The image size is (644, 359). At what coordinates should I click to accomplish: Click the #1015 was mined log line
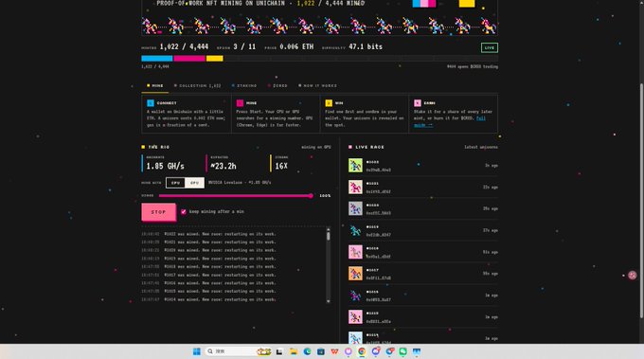(x=220, y=291)
